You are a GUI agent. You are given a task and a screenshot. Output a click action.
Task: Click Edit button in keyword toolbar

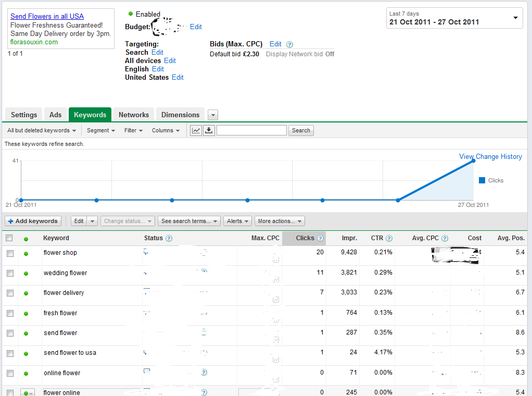coord(79,221)
